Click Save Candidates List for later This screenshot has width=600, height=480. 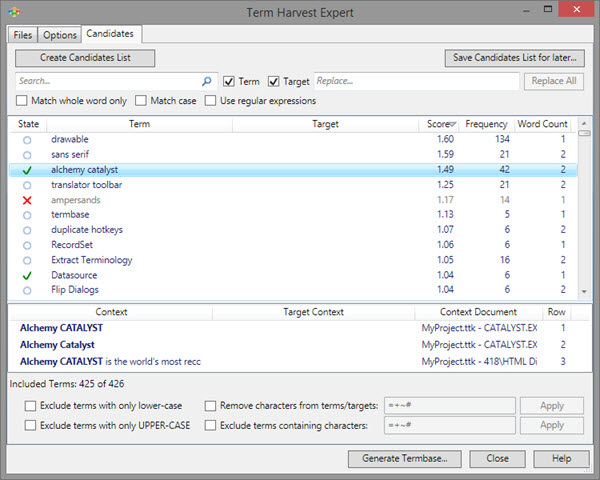pos(515,58)
